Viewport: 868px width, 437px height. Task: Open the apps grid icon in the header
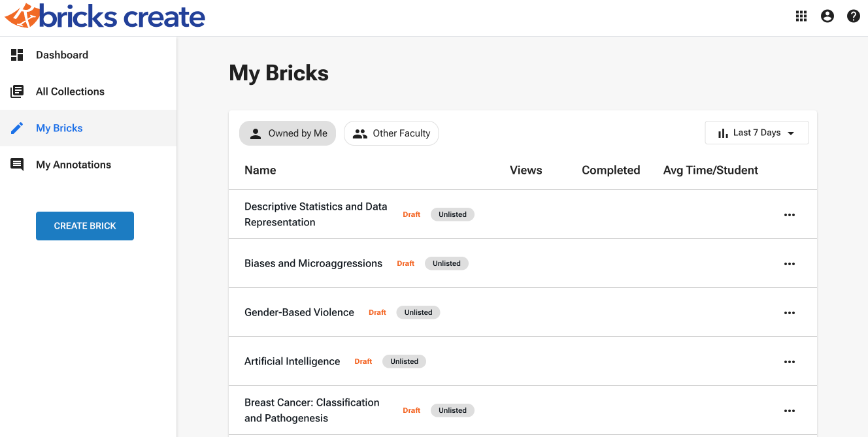(x=801, y=16)
